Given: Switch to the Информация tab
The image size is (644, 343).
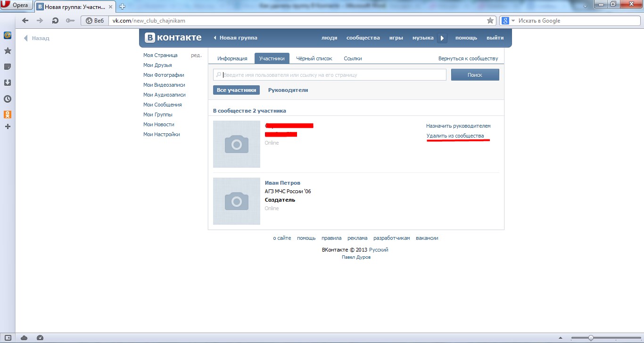Looking at the screenshot, I should [x=232, y=58].
